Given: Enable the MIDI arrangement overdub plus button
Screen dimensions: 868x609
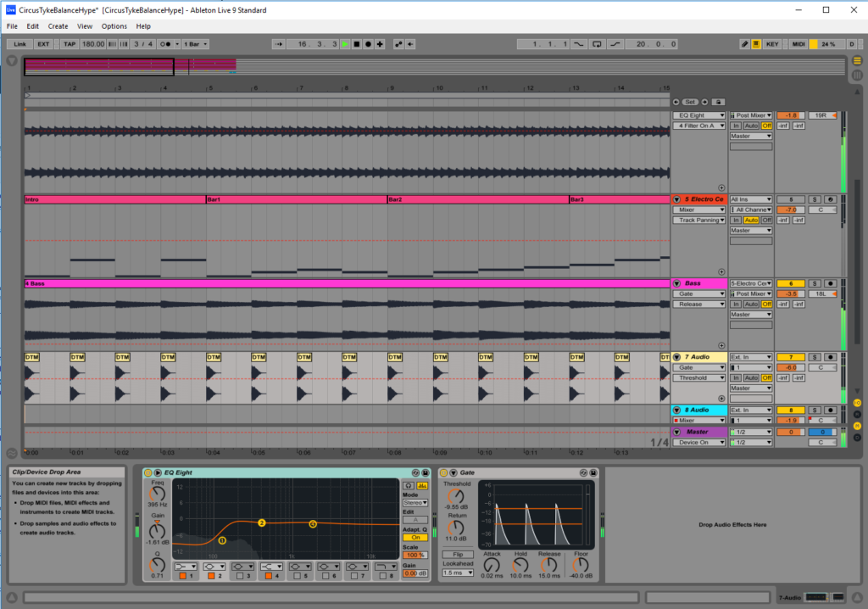Looking at the screenshot, I should pyautogui.click(x=380, y=44).
